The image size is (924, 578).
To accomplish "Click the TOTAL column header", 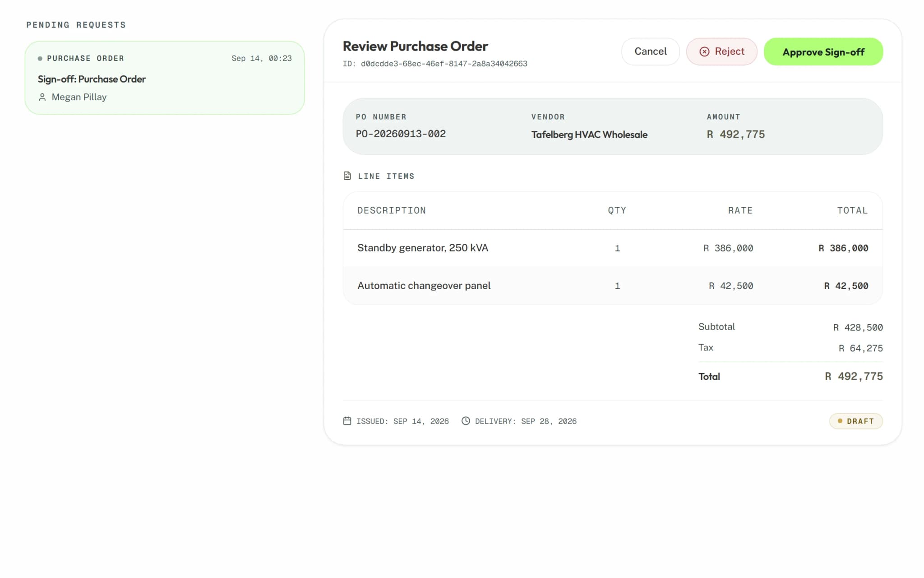I will (852, 210).
